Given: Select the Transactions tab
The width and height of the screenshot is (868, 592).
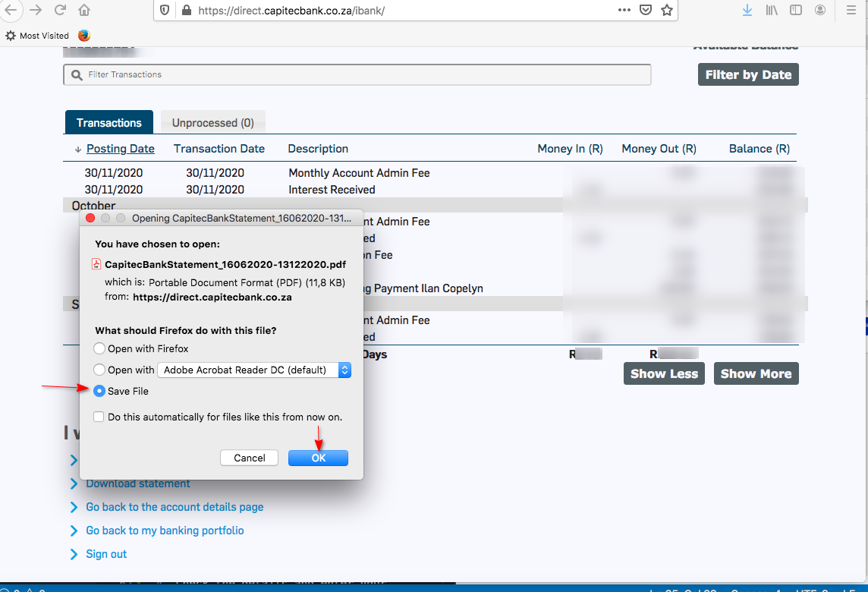Looking at the screenshot, I should point(109,123).
